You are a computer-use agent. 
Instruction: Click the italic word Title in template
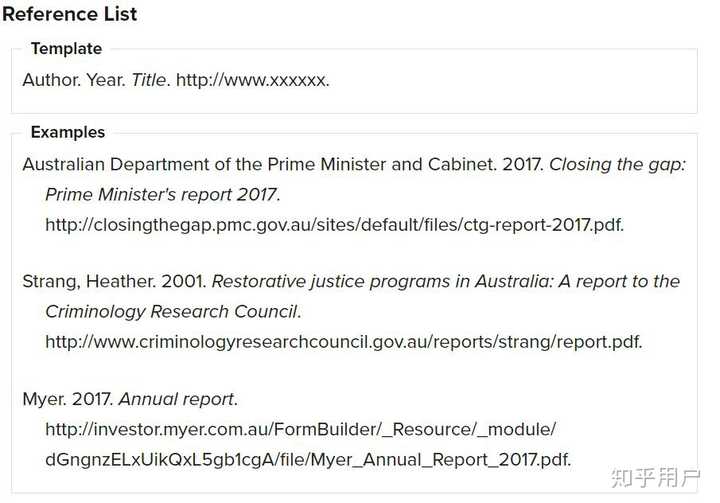[149, 80]
